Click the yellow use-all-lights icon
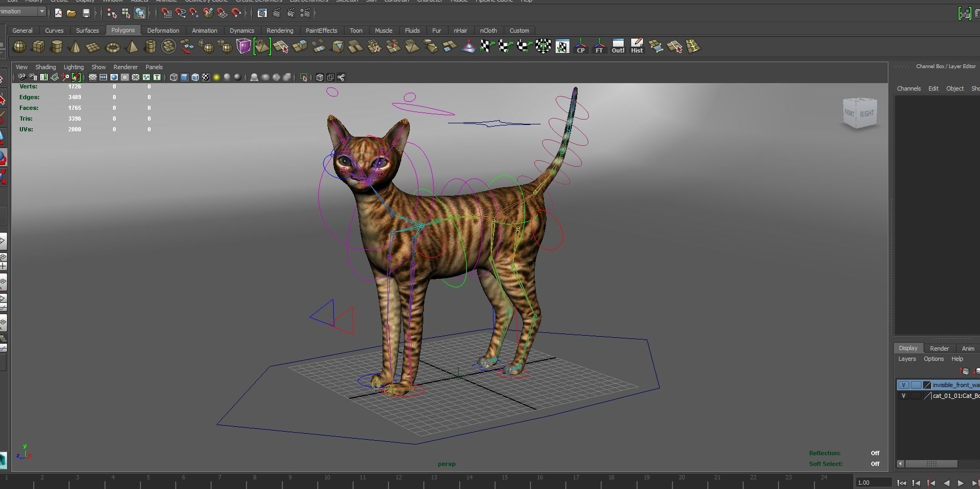The image size is (980, 489). click(216, 77)
